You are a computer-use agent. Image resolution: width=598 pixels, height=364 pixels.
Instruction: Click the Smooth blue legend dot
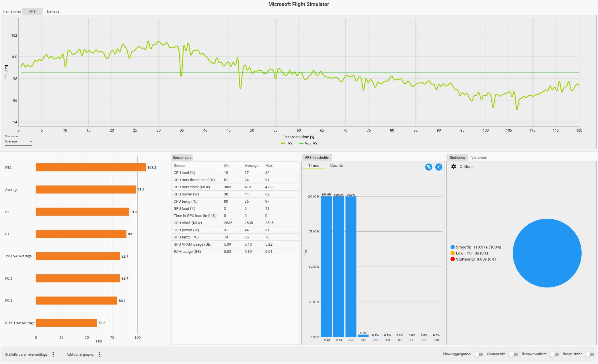453,247
